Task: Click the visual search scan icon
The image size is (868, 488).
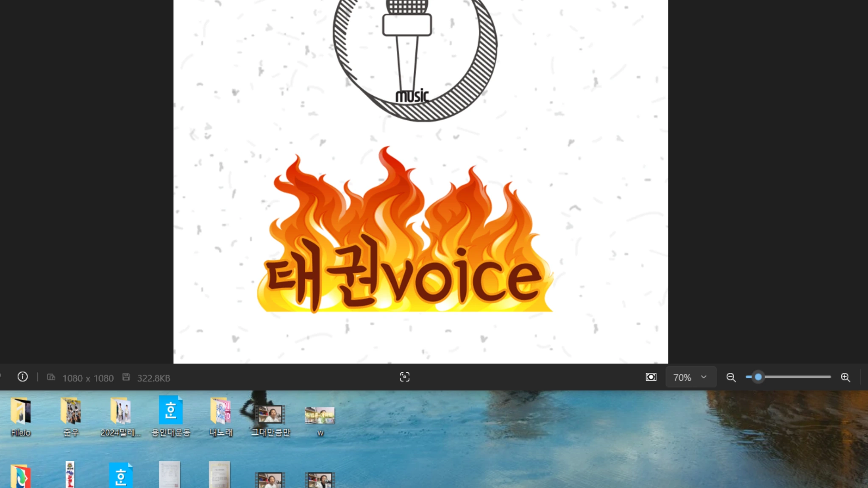Action: click(x=404, y=377)
